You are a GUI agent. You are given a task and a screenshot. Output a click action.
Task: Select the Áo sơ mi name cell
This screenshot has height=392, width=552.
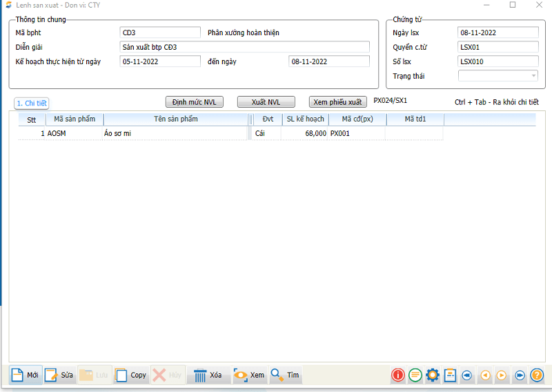[x=175, y=133]
